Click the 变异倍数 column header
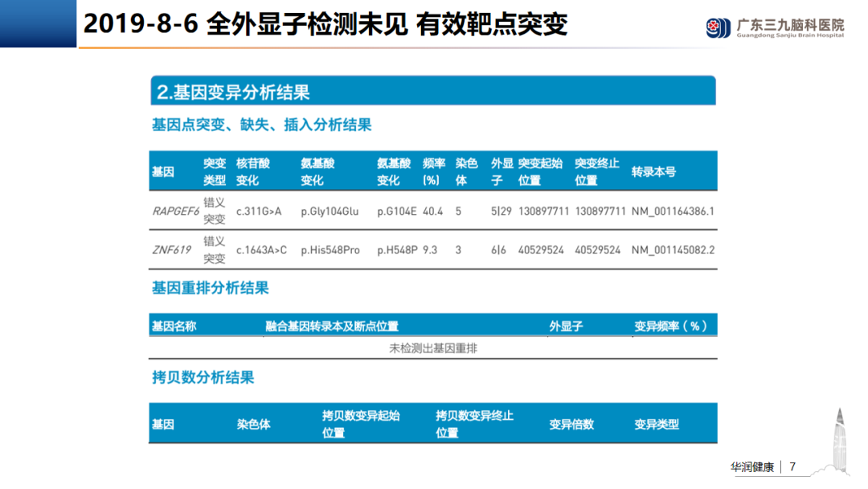Image resolution: width=868 pixels, height=489 pixels. pos(571,424)
